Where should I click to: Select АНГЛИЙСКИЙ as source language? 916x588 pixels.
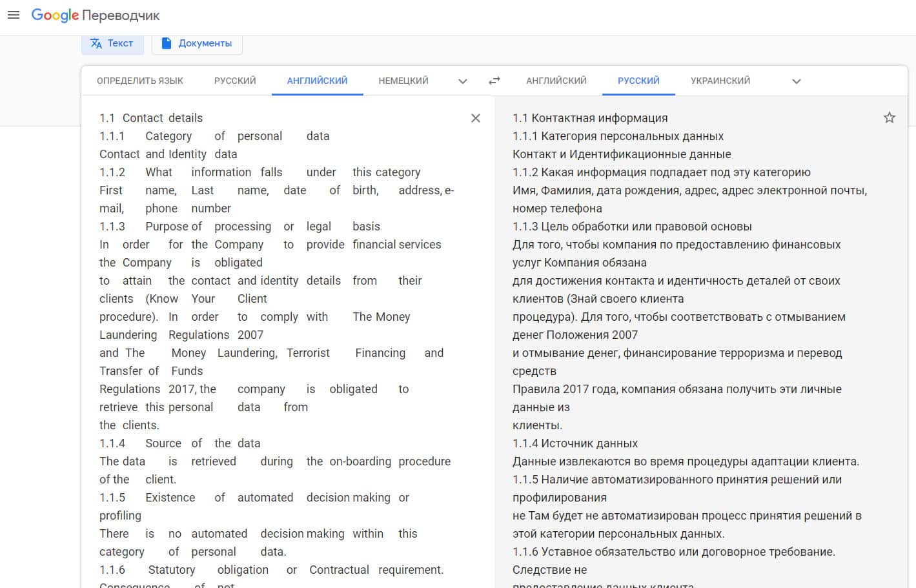(317, 81)
